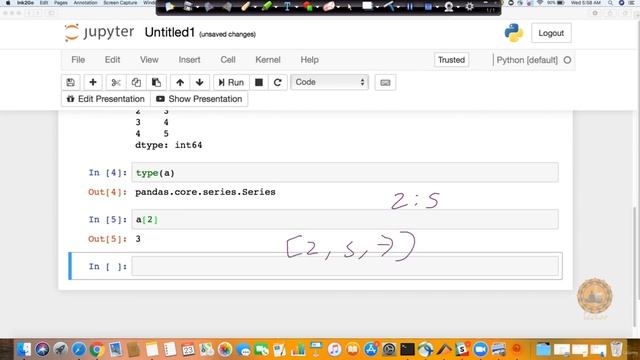Click the Trusted notebook button
This screenshot has width=640, height=360.
click(x=451, y=60)
